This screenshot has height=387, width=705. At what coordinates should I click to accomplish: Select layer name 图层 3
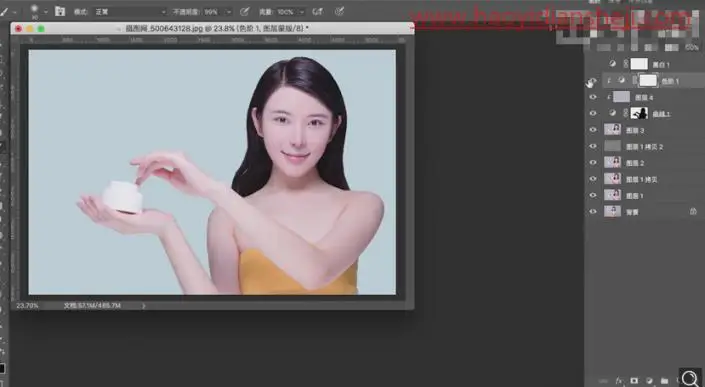click(635, 130)
